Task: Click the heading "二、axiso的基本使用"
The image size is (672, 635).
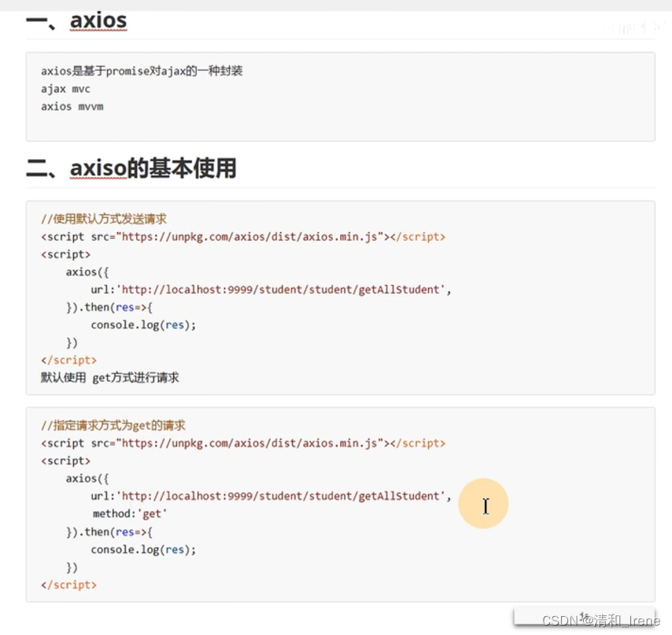Action: [x=131, y=168]
